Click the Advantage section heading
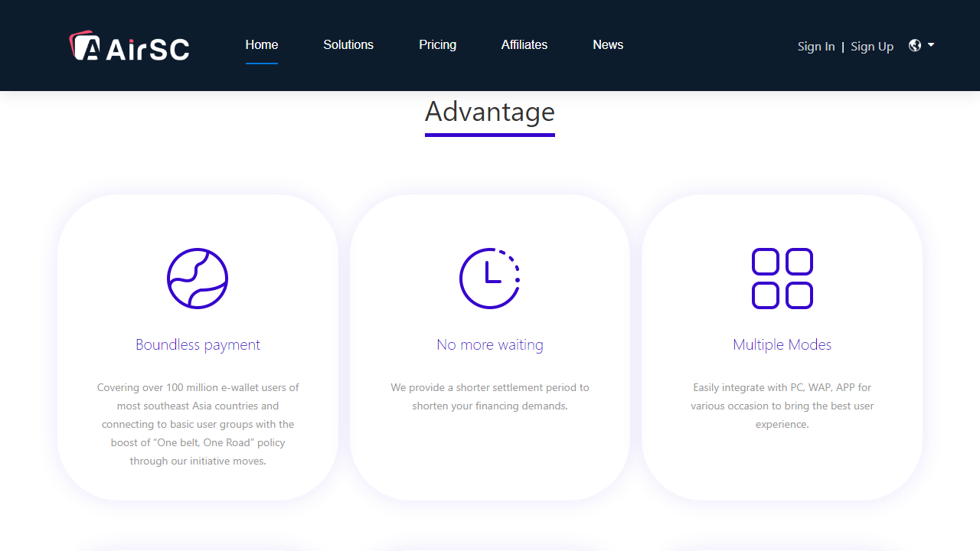The width and height of the screenshot is (980, 551). pyautogui.click(x=490, y=112)
